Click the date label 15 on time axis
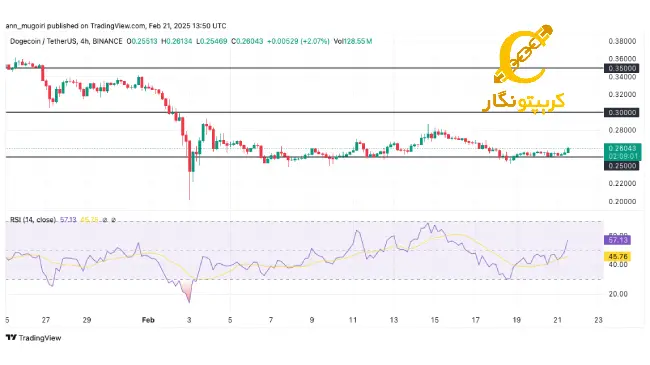This screenshot has height=365, width=650. [434, 320]
